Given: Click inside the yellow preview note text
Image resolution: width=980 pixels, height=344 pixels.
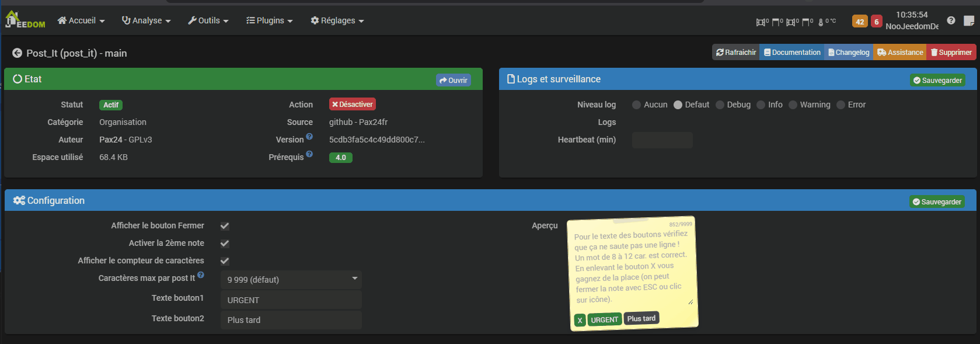Looking at the screenshot, I should click(x=632, y=266).
